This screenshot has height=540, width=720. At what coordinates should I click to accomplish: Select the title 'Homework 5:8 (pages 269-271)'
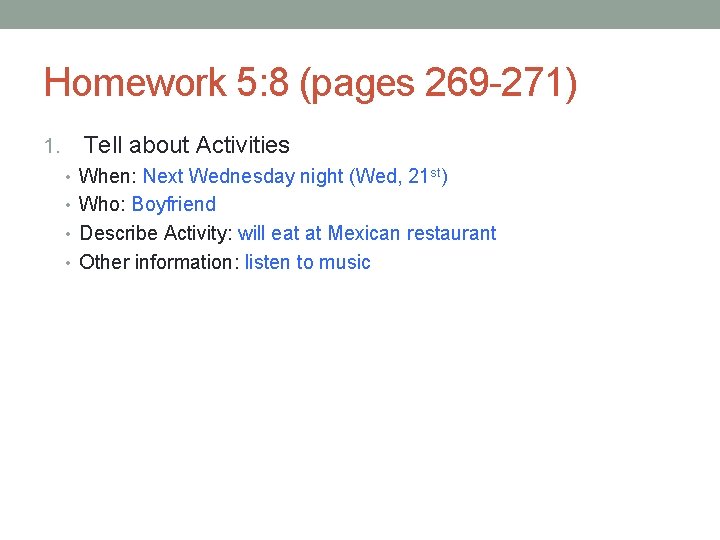[x=310, y=83]
